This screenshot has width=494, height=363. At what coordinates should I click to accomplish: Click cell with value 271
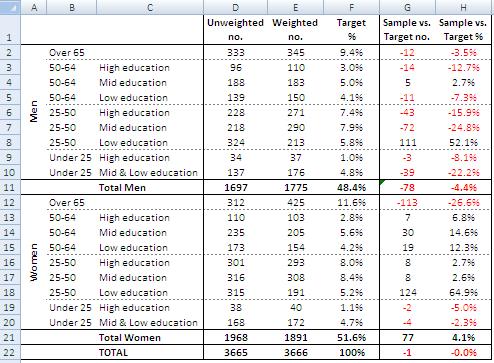click(x=295, y=112)
